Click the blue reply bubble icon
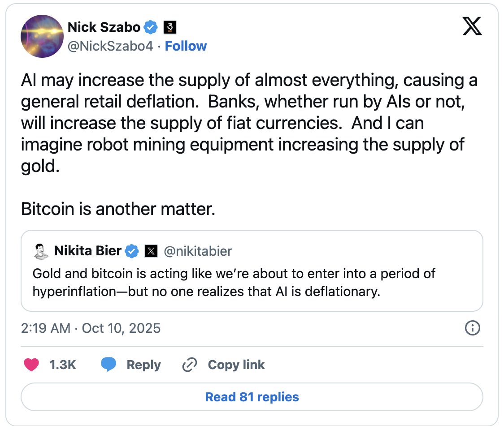This screenshot has width=504, height=430. click(x=109, y=365)
